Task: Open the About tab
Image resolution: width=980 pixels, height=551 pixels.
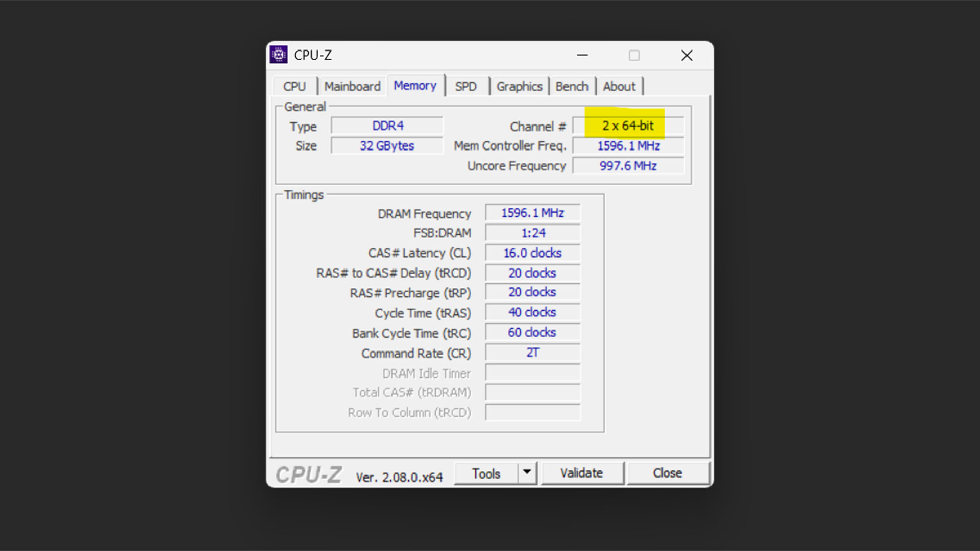Action: tap(619, 86)
